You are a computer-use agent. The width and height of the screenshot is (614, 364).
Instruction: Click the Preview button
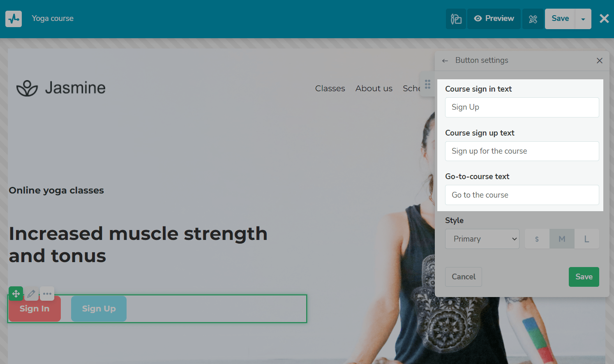point(494,19)
